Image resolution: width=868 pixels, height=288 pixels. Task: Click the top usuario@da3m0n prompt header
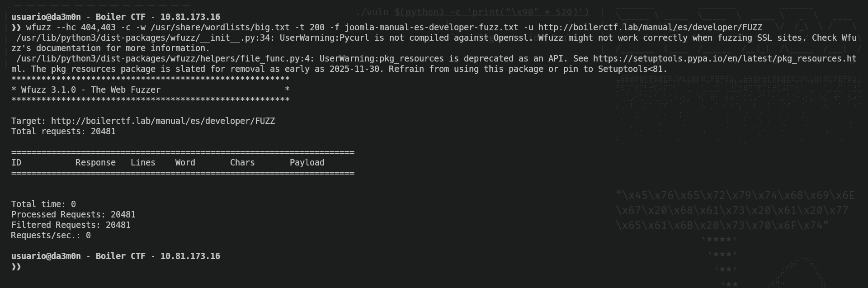pos(116,17)
